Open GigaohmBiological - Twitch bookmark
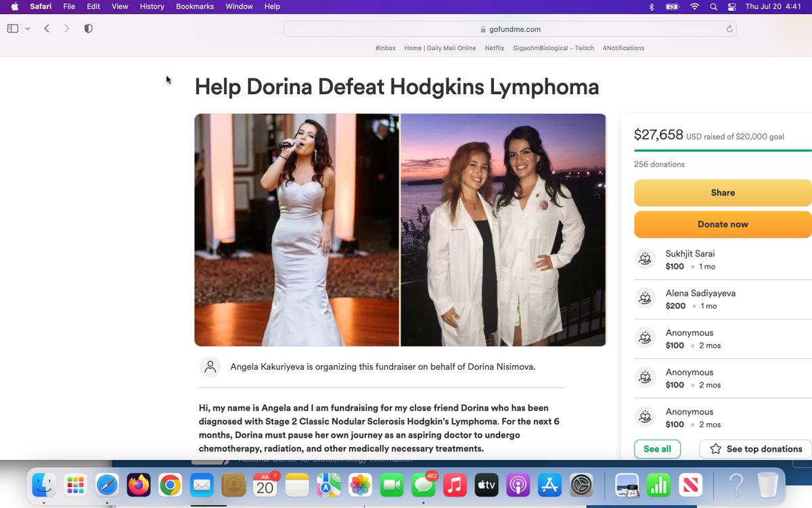The image size is (812, 508). (x=553, y=48)
